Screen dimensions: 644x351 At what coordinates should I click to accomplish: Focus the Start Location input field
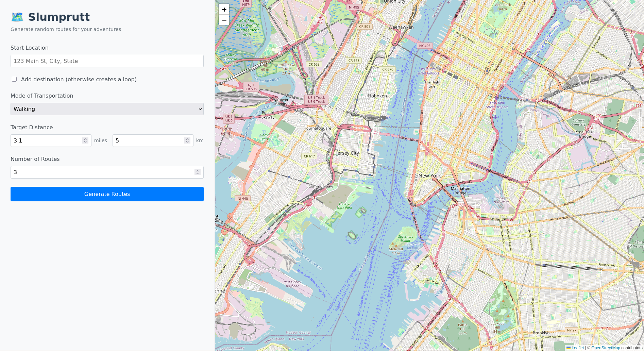107,61
